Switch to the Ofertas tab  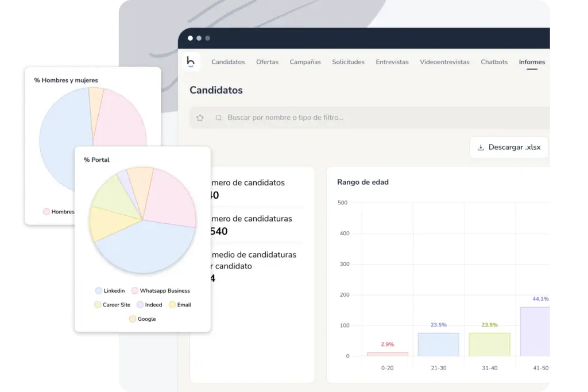(268, 62)
